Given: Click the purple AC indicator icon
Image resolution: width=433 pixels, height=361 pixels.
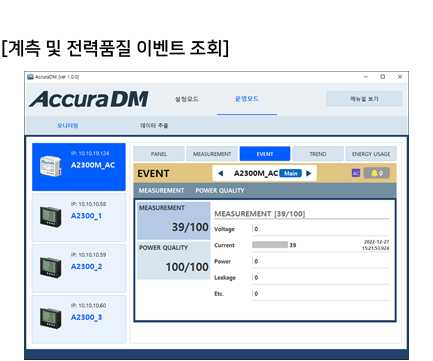Looking at the screenshot, I should pos(356,173).
